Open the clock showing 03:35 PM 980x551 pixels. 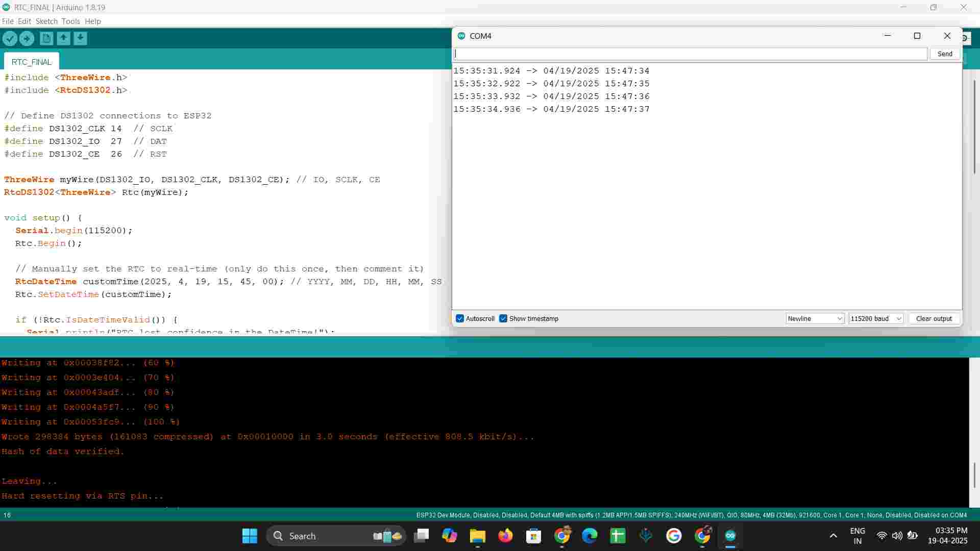click(x=947, y=536)
